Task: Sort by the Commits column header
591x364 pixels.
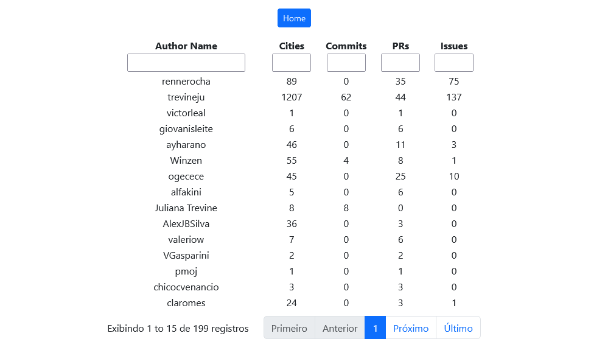Action: click(x=346, y=46)
